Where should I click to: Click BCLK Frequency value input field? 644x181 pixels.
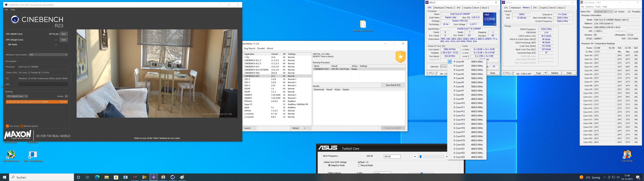[392, 156]
